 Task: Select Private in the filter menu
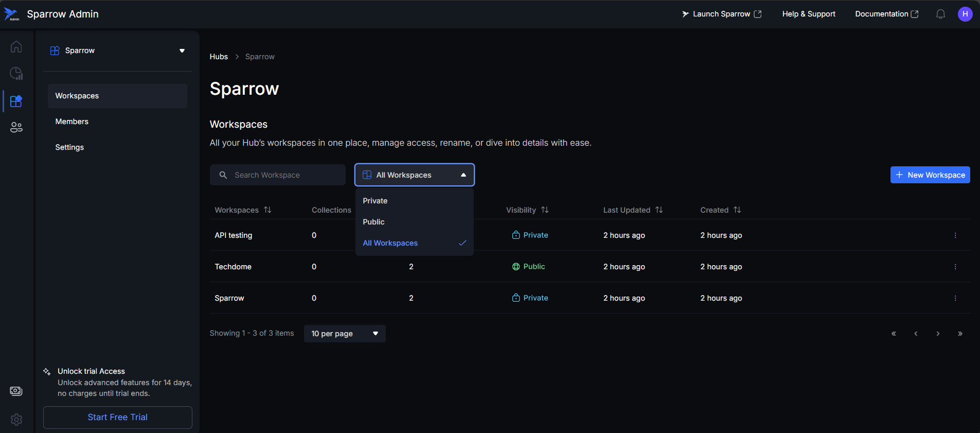click(375, 201)
